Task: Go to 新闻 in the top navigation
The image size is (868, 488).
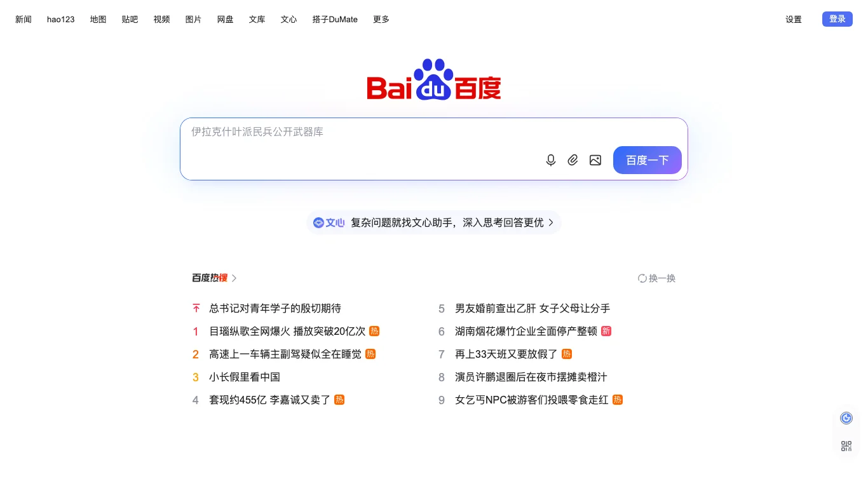Action: coord(24,20)
